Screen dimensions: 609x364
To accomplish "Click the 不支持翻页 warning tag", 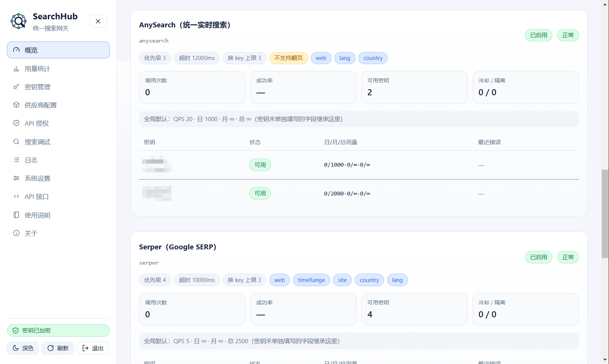I will 289,58.
